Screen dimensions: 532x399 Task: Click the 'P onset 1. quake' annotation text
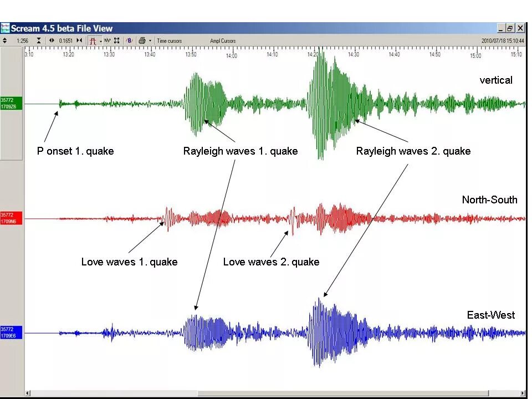[75, 151]
